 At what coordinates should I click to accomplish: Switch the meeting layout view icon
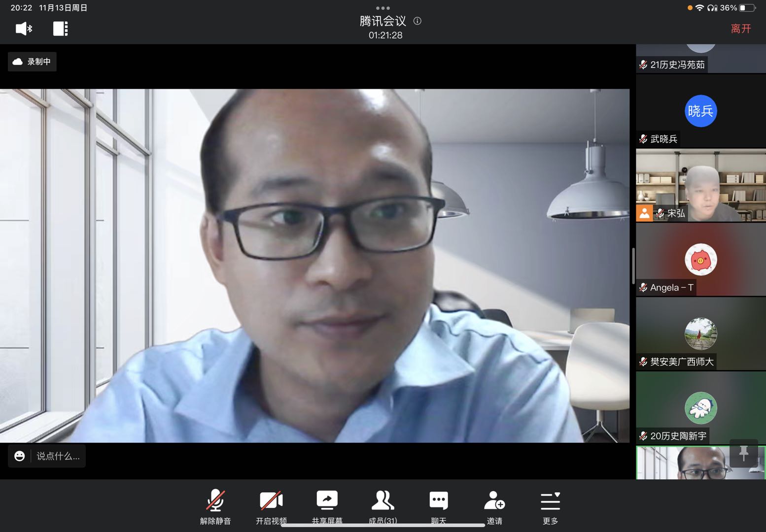(60, 29)
